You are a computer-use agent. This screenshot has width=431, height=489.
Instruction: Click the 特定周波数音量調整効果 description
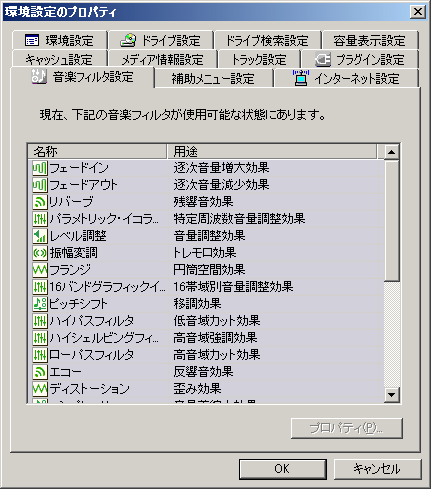239,219
